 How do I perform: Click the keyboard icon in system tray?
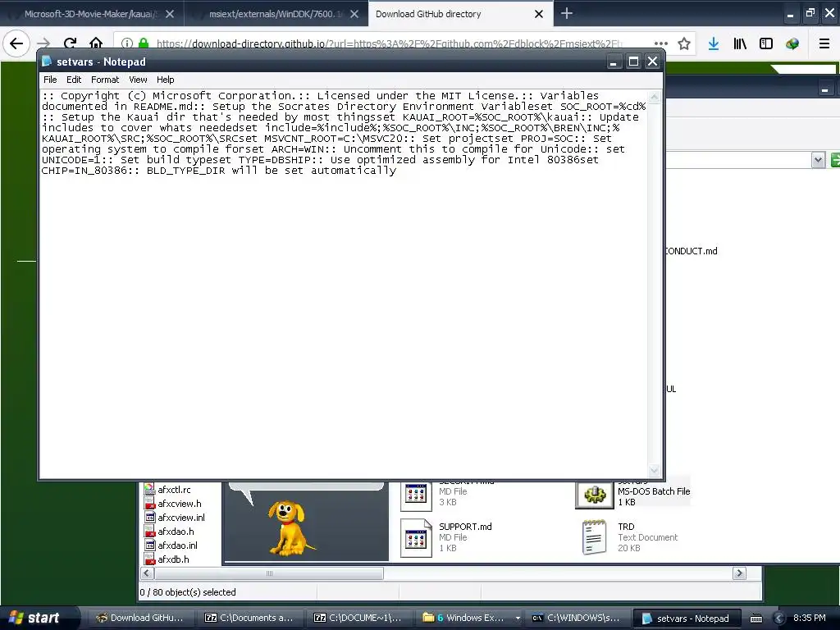756,619
